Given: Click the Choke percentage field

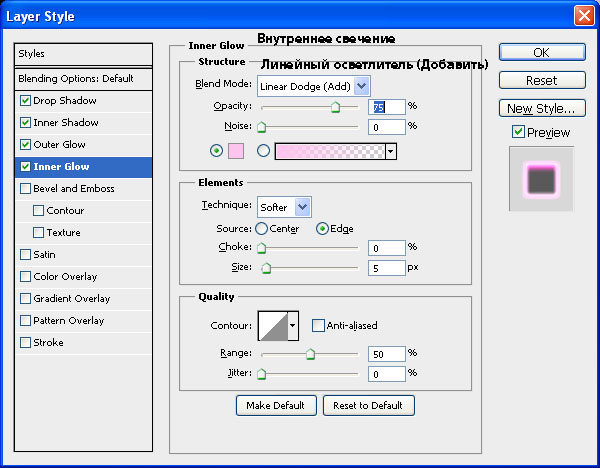Looking at the screenshot, I should [386, 248].
